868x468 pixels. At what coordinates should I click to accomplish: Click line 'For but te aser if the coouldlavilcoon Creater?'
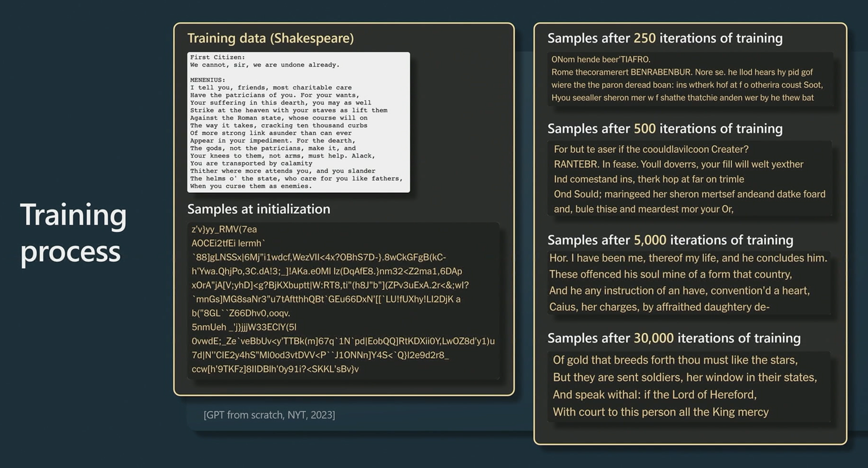tap(651, 149)
